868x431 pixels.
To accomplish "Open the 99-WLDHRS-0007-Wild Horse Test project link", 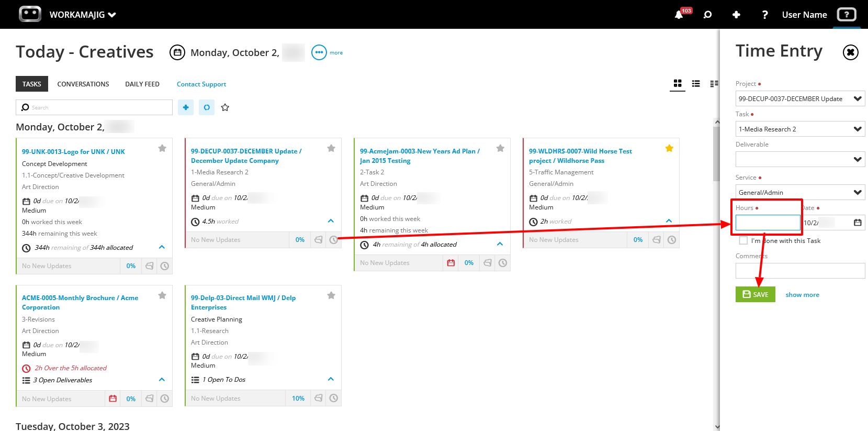I will point(580,156).
